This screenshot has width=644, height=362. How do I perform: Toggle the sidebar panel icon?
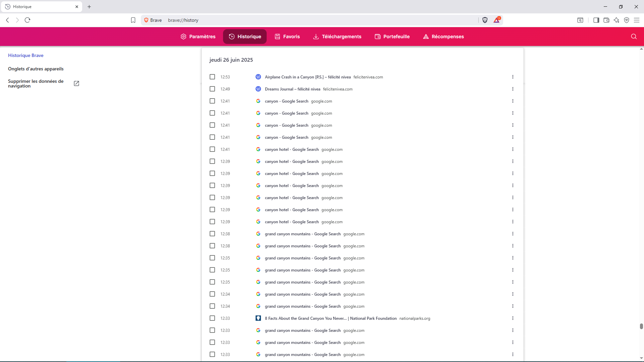click(x=596, y=20)
